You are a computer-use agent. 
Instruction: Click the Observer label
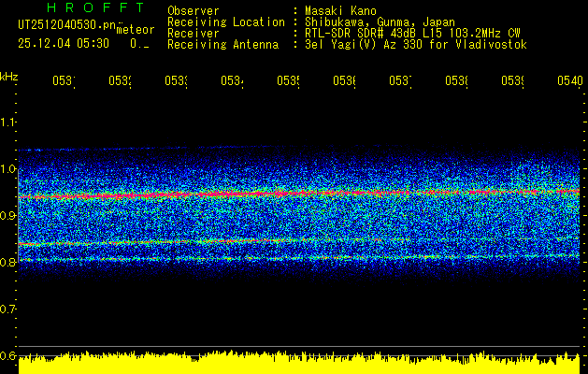coord(194,10)
